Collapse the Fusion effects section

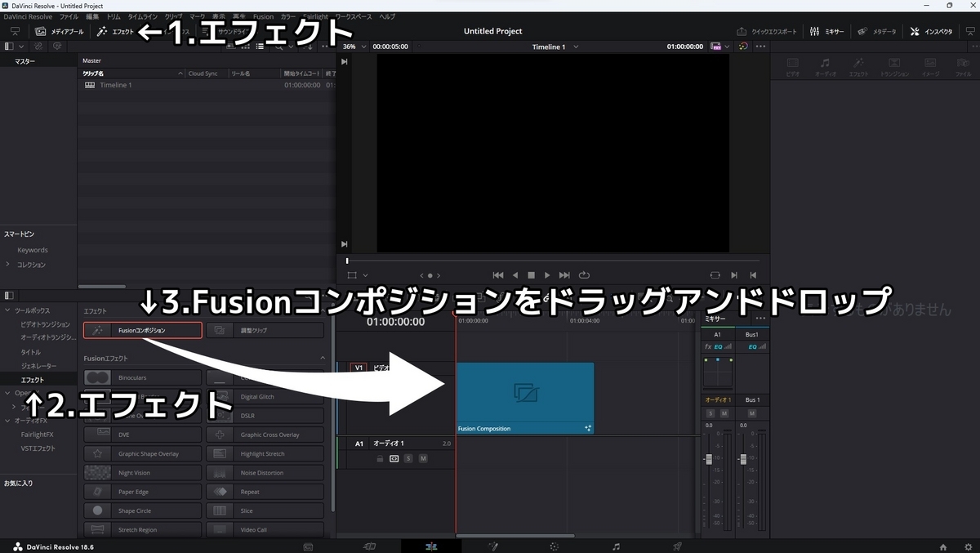[324, 358]
